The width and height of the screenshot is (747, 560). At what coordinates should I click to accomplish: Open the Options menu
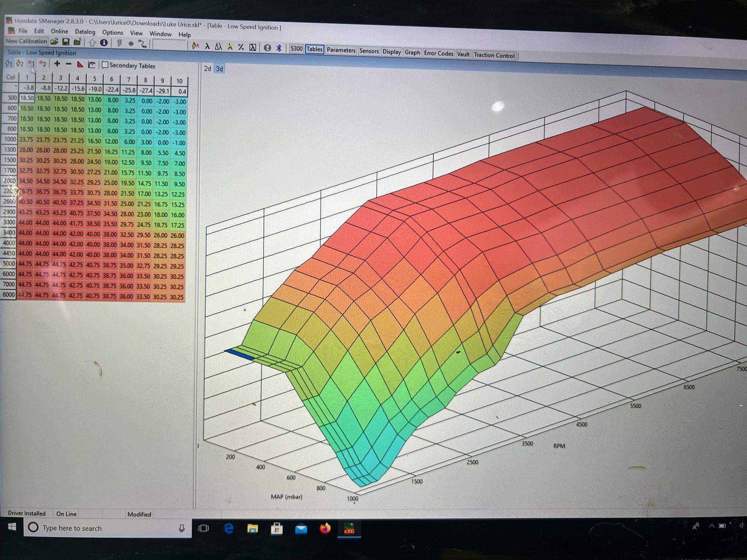tap(112, 33)
